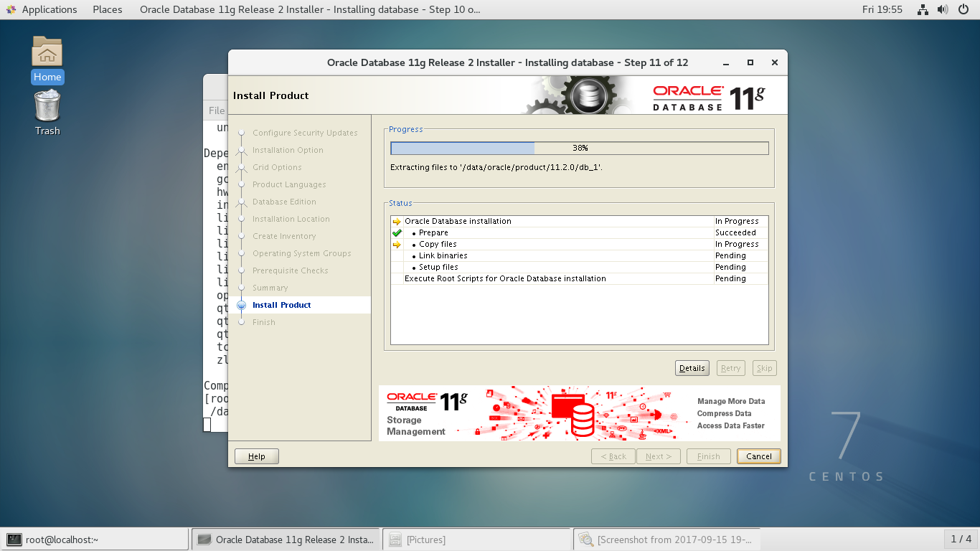The height and width of the screenshot is (551, 980).
Task: Click the green checkmark beside Prepare
Action: tap(397, 232)
